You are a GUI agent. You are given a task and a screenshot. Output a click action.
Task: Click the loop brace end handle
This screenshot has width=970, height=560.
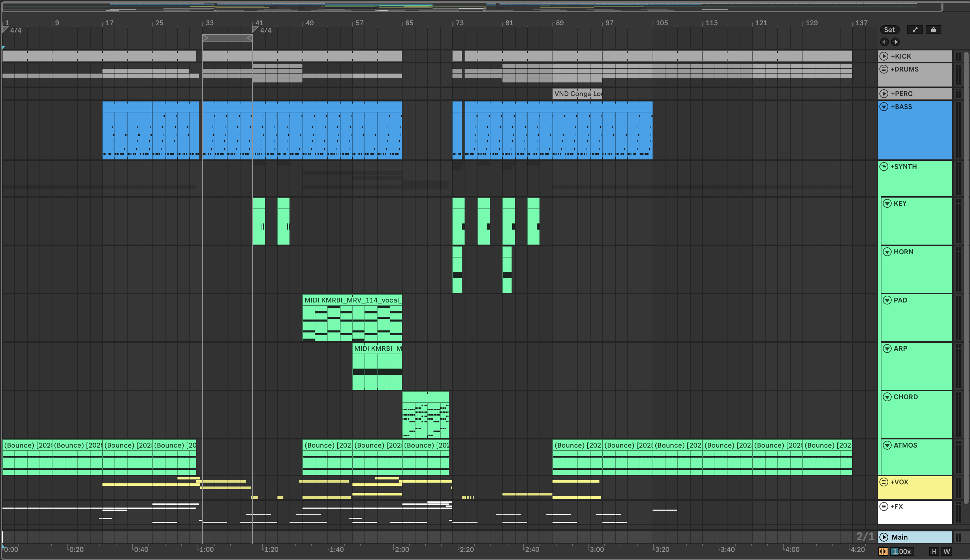coord(250,38)
